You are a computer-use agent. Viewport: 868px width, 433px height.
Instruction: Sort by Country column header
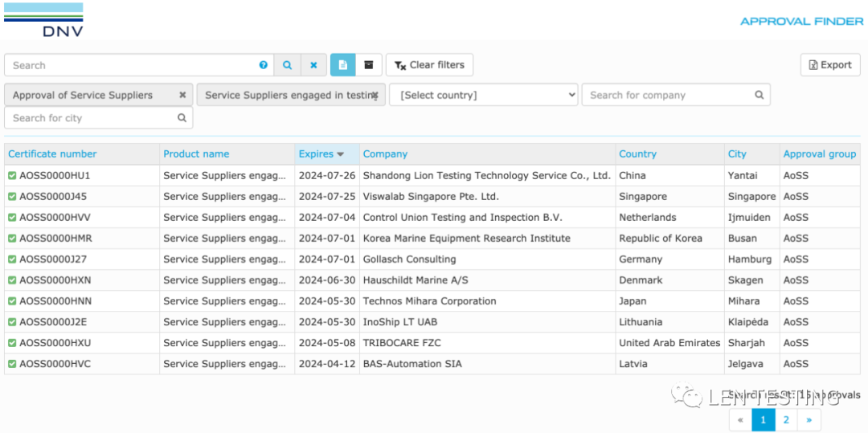[637, 153]
